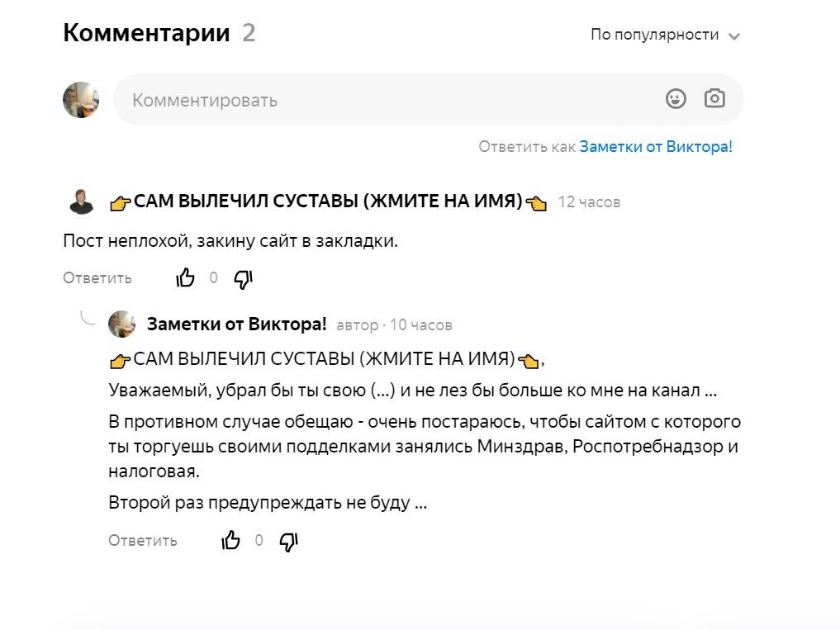This screenshot has height=630, width=840.
Task: Click the avatar of Заметки от Виктора!
Action: 121,324
